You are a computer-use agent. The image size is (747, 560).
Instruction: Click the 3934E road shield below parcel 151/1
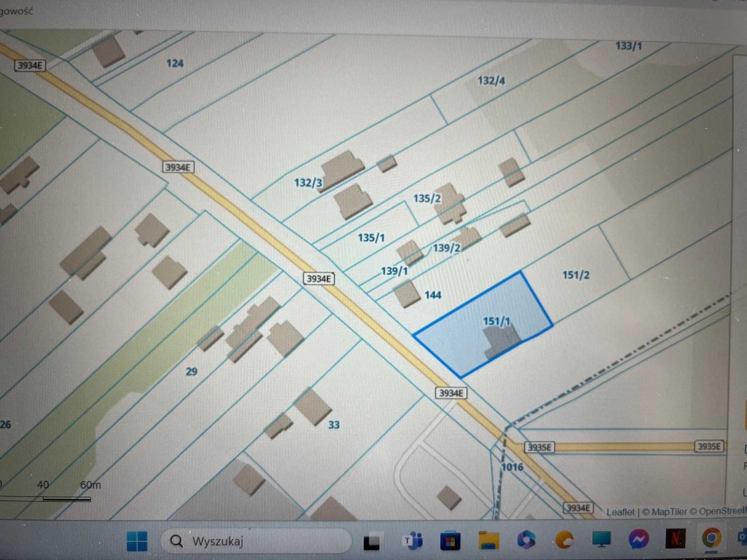click(451, 393)
